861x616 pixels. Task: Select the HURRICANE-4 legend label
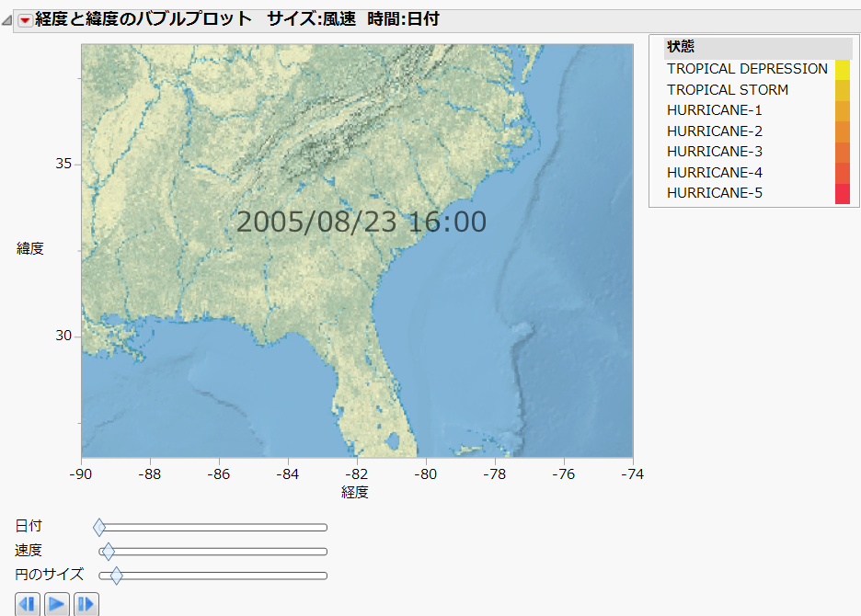tap(714, 173)
